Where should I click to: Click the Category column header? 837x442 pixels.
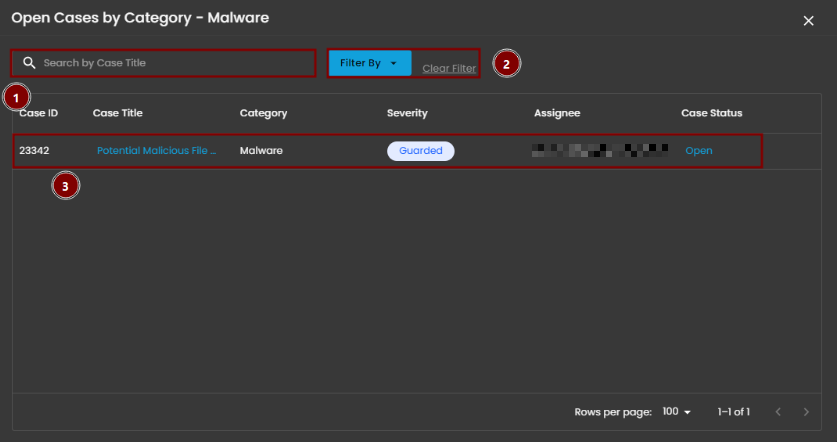pyautogui.click(x=263, y=113)
